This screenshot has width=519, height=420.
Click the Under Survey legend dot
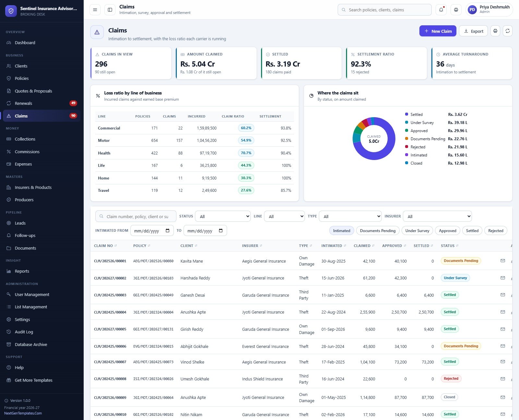click(406, 122)
